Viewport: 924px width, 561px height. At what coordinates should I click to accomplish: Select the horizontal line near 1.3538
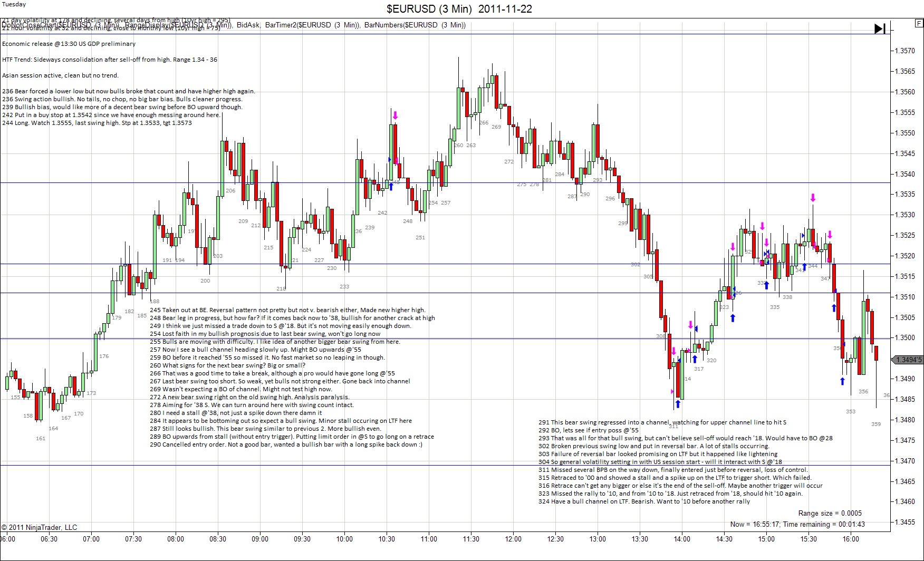pyautogui.click(x=446, y=183)
